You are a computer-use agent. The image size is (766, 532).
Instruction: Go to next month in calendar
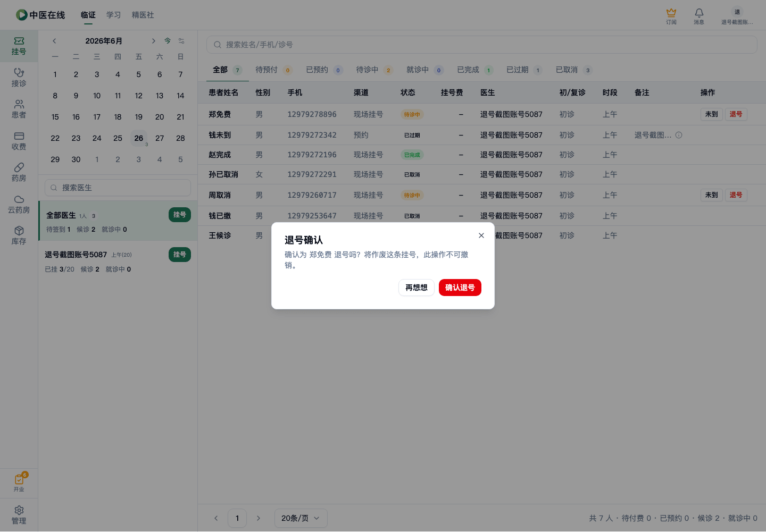153,41
